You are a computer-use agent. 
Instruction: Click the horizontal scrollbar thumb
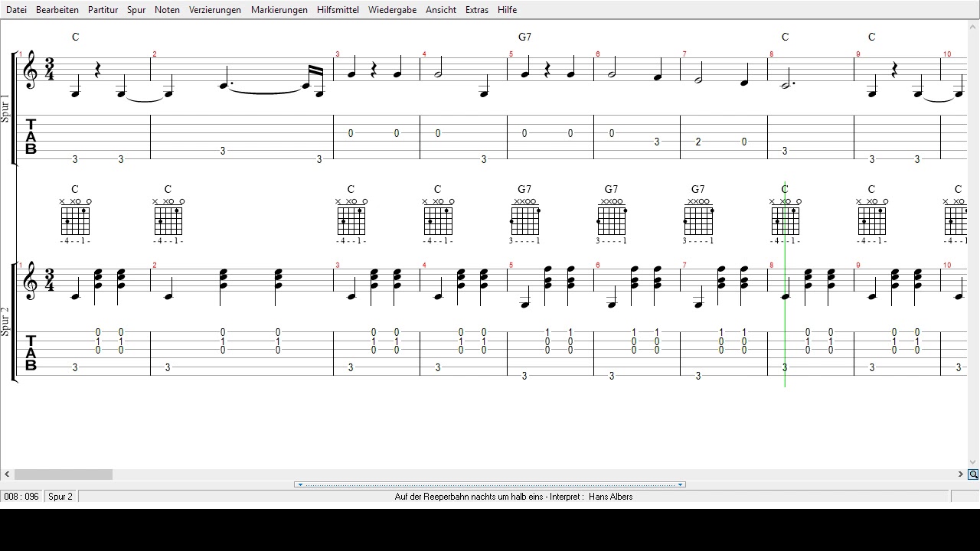tap(64, 474)
